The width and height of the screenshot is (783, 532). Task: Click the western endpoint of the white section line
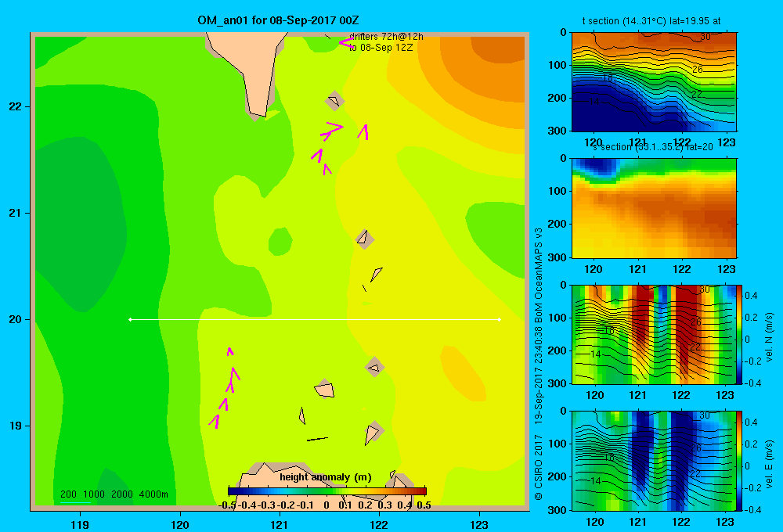(x=130, y=319)
